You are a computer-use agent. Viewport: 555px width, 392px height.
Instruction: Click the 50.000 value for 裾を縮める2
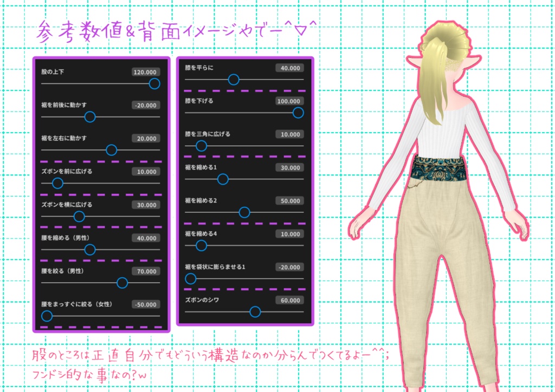pyautogui.click(x=290, y=201)
